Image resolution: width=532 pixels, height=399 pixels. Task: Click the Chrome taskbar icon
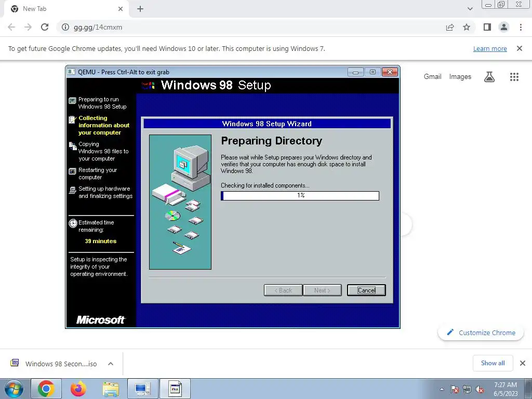point(46,389)
